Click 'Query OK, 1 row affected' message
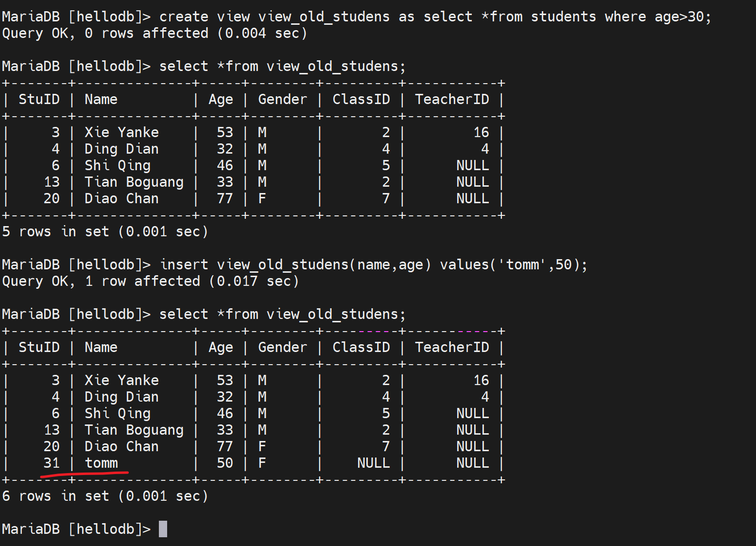Screen dimensions: 756x546 click(151, 281)
